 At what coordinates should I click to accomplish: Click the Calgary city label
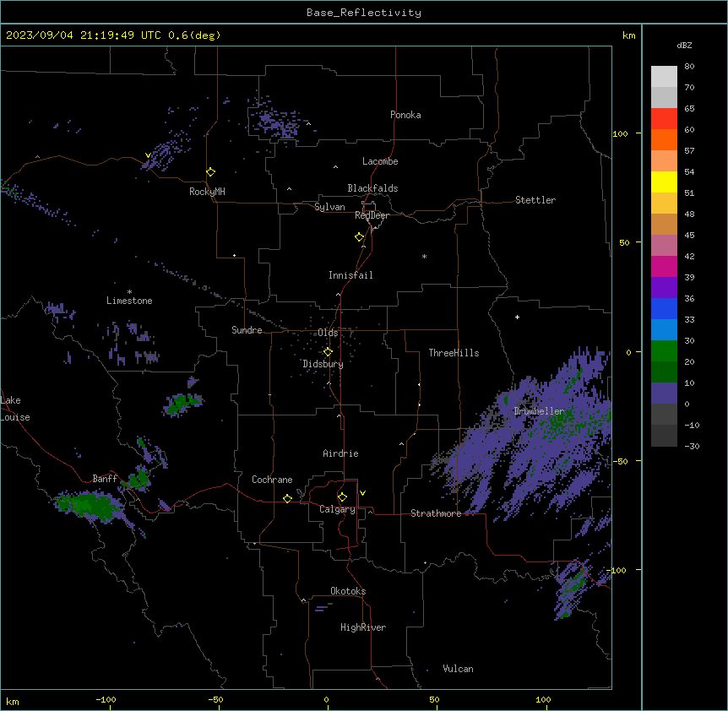pos(337,509)
